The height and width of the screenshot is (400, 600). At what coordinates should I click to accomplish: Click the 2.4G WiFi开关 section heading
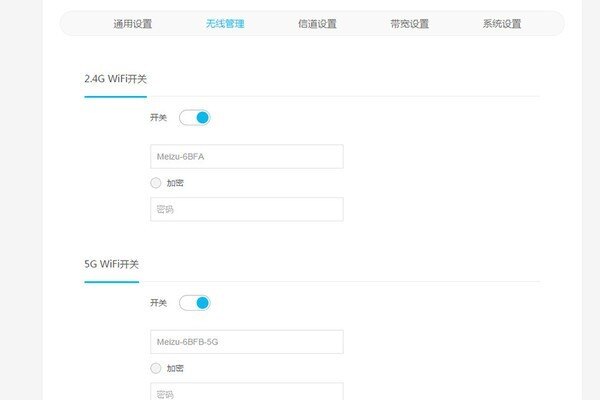[x=116, y=79]
